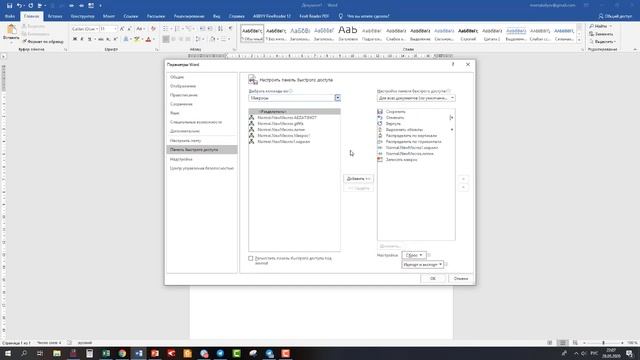The width and height of the screenshot is (640, 360).
Task: Click the large Paste (Вставить) clipboard icon
Action: pyautogui.click(x=11, y=30)
